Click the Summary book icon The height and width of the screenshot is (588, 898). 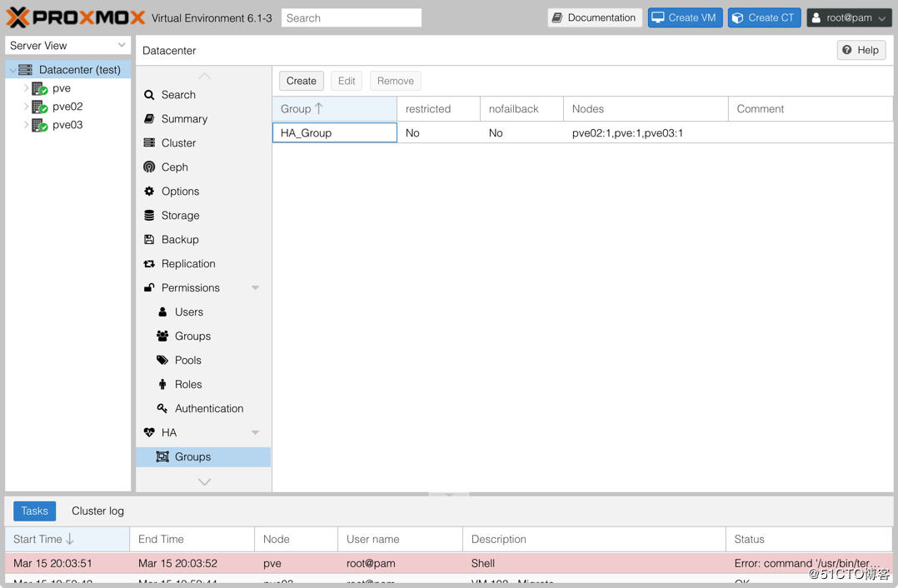pyautogui.click(x=149, y=119)
